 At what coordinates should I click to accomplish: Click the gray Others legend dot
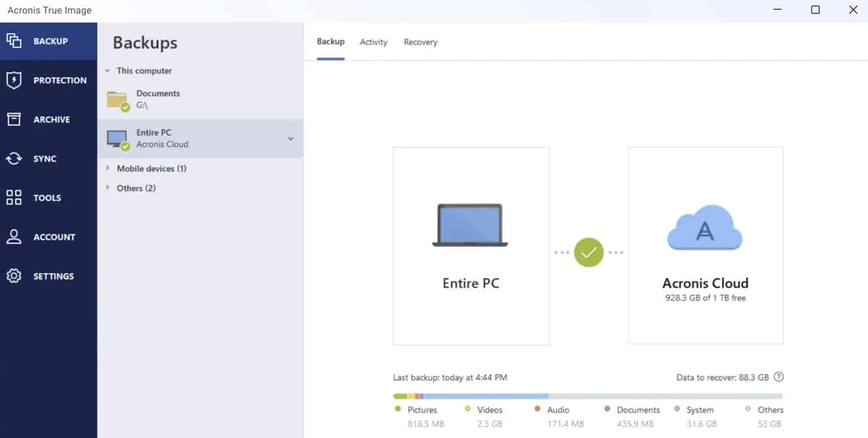pyautogui.click(x=748, y=409)
